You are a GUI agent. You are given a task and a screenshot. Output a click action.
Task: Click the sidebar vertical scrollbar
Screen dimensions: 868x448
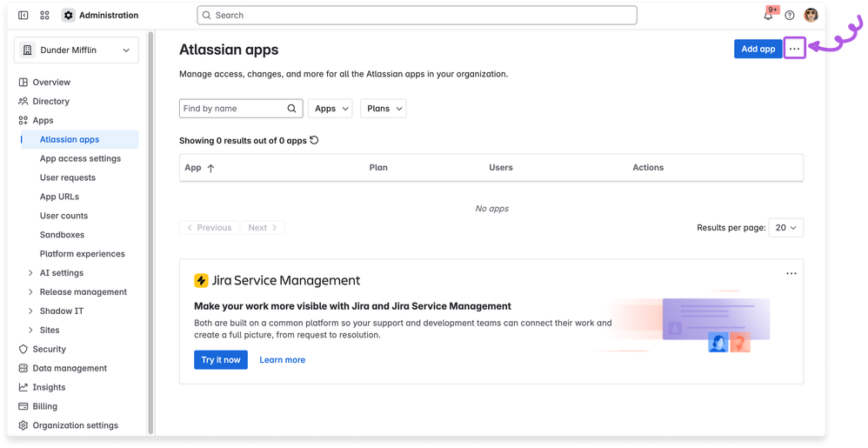tap(150, 232)
